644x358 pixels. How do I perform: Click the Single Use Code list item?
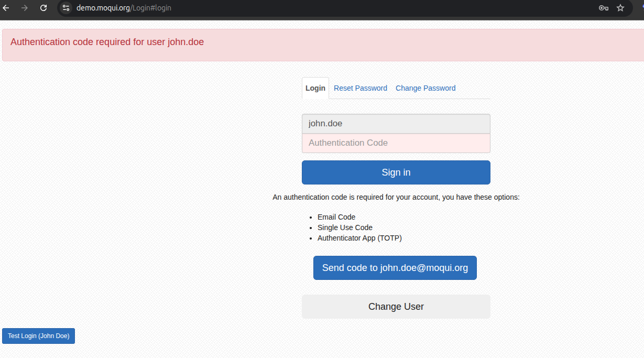[345, 227]
